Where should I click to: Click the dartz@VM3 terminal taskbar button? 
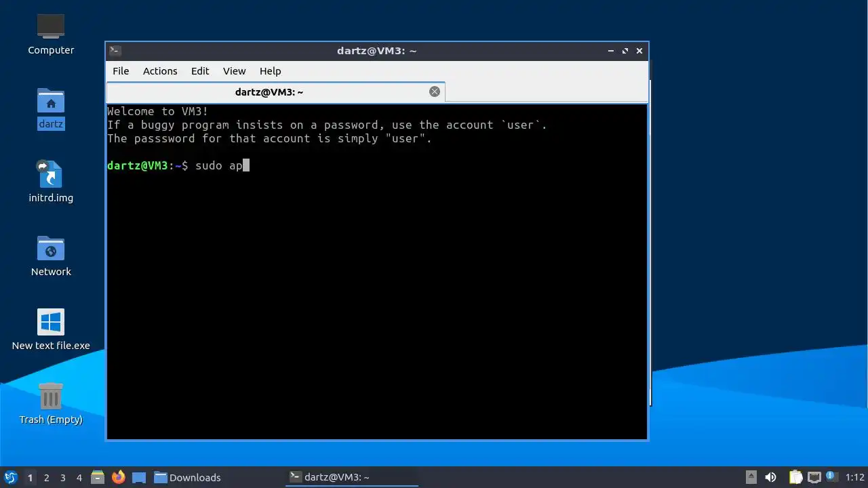(353, 477)
